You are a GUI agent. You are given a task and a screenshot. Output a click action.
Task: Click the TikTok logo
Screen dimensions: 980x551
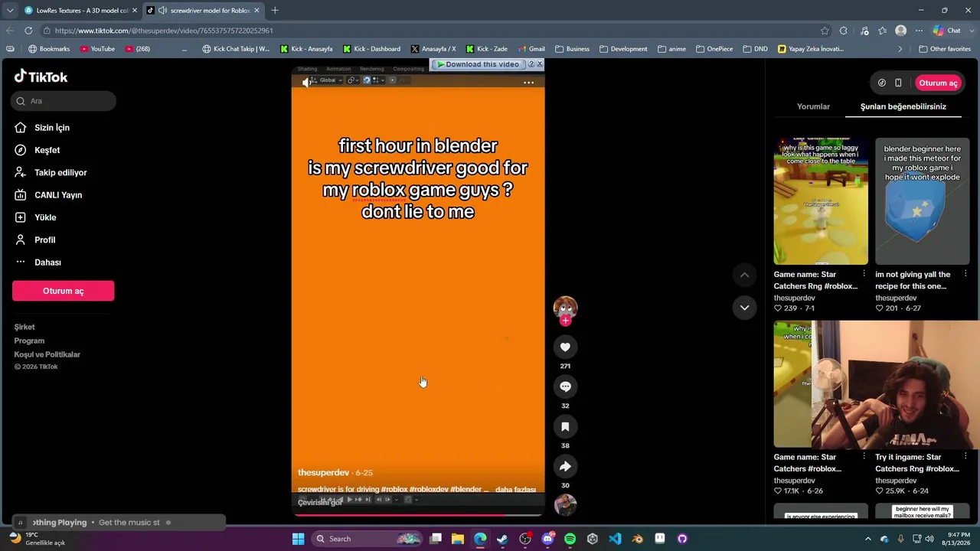[x=41, y=77]
